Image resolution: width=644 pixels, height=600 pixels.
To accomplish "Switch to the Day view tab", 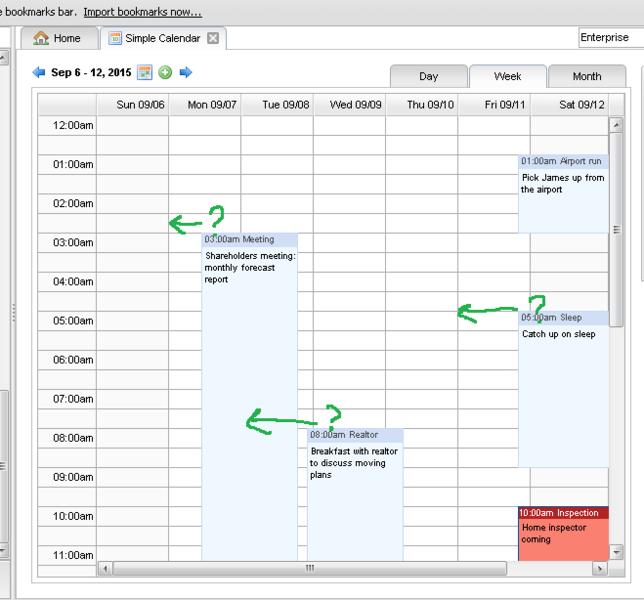I will [427, 77].
